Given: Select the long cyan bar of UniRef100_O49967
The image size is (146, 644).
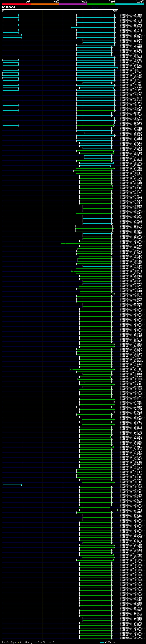Looking at the screenshot, I should pos(97,67).
